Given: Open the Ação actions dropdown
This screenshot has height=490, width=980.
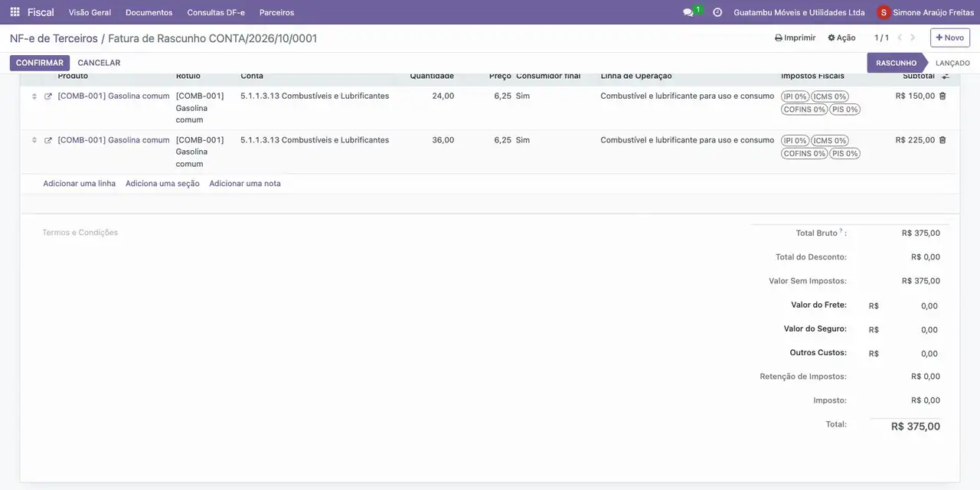Looking at the screenshot, I should 841,38.
